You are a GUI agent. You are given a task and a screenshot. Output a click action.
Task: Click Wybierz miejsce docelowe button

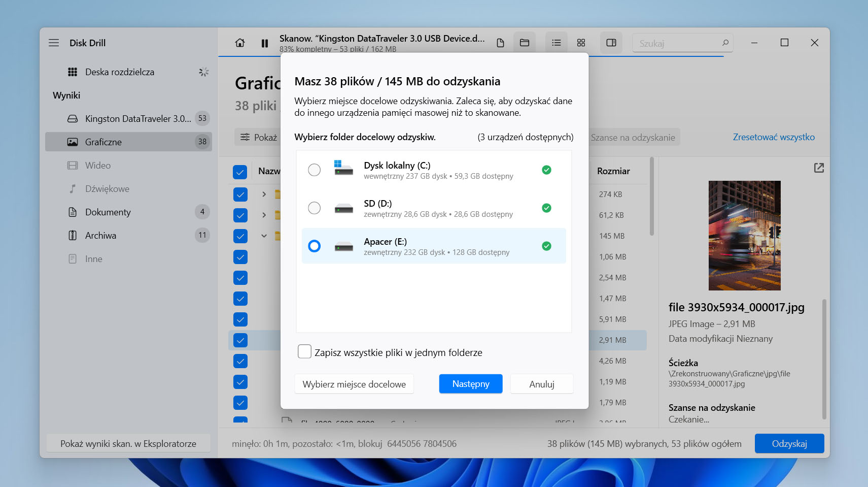click(x=354, y=384)
